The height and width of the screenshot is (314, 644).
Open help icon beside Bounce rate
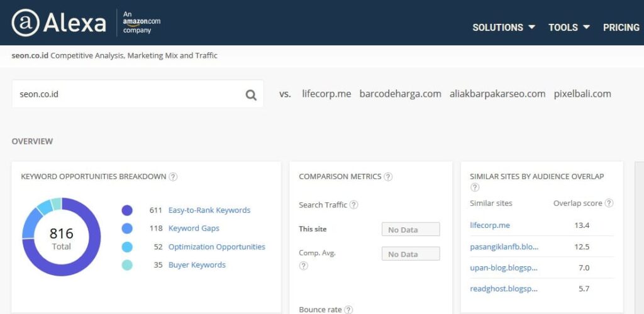[x=348, y=310]
